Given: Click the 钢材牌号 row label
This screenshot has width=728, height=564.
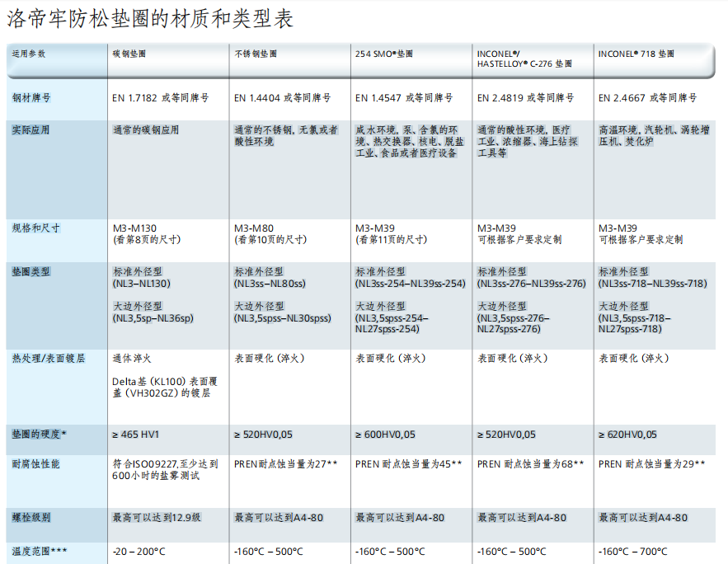Looking at the screenshot, I should pyautogui.click(x=31, y=98).
